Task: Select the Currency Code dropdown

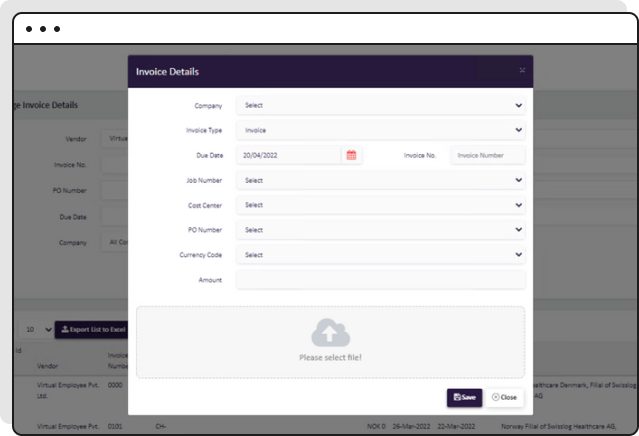Action: click(x=380, y=255)
